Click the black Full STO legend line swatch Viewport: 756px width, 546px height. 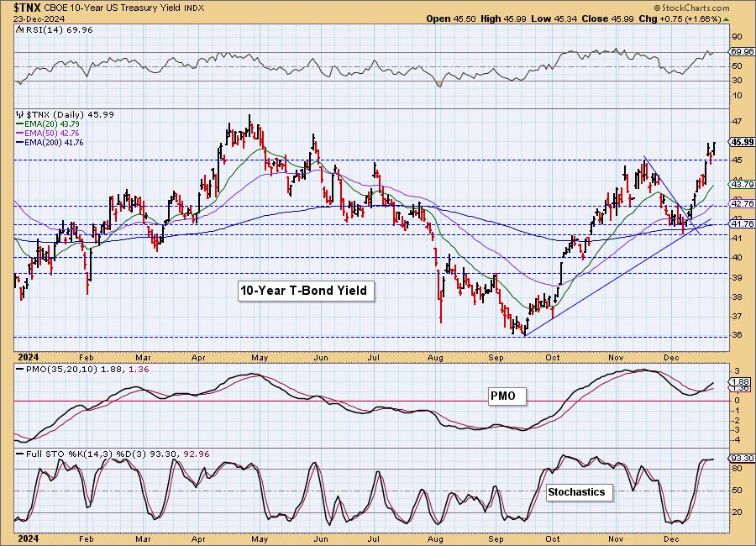(20, 454)
